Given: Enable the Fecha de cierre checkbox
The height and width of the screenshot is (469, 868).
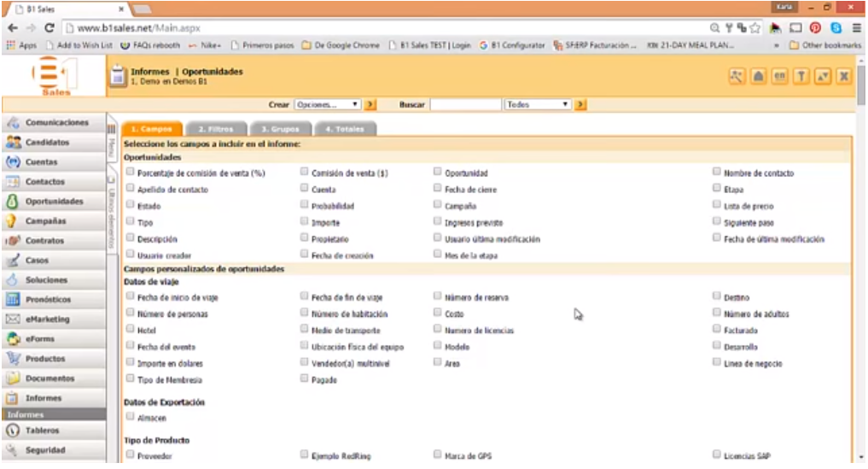Looking at the screenshot, I should 438,189.
